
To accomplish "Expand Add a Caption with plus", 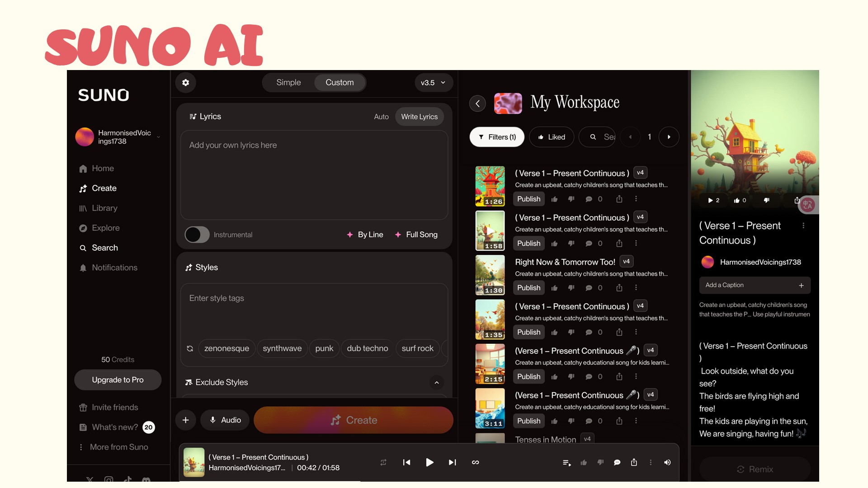I will pos(801,286).
